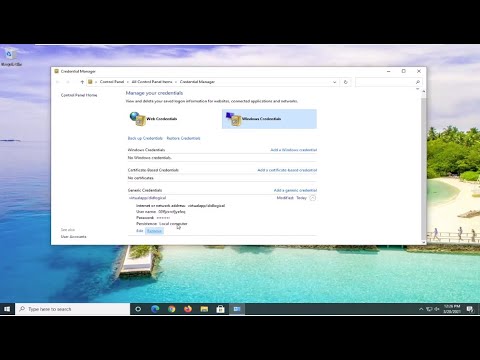Open the taskbar clock and date
This screenshot has width=480, height=360.
(x=452, y=309)
